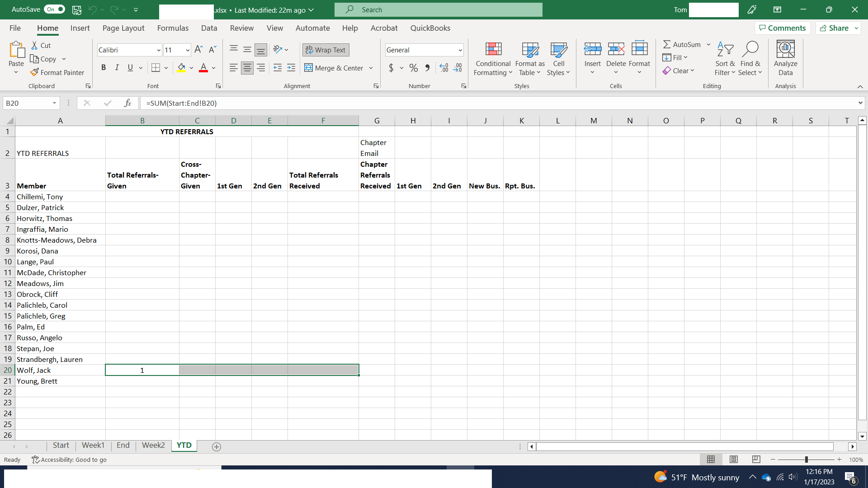Switch to Page Break Preview view

click(x=756, y=460)
